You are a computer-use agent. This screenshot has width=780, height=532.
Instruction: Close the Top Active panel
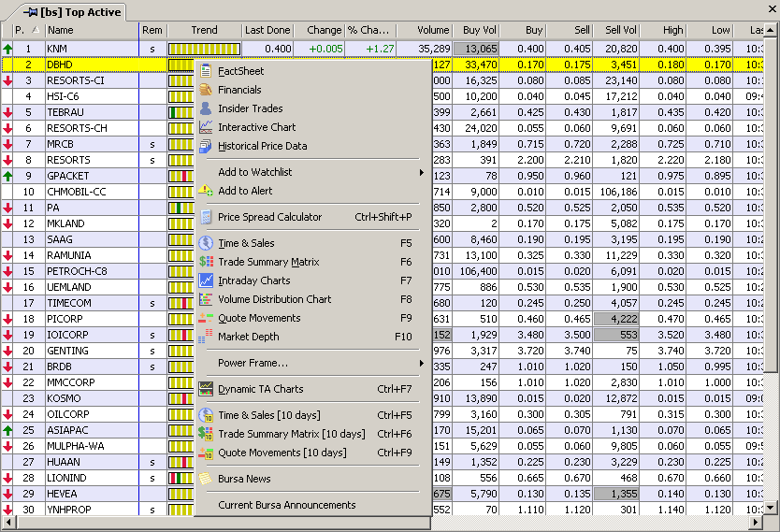click(x=773, y=8)
